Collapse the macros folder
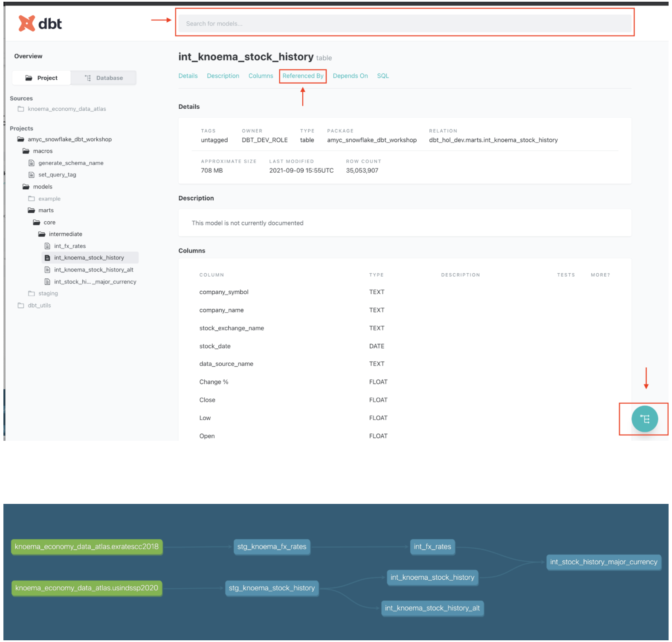 [43, 151]
